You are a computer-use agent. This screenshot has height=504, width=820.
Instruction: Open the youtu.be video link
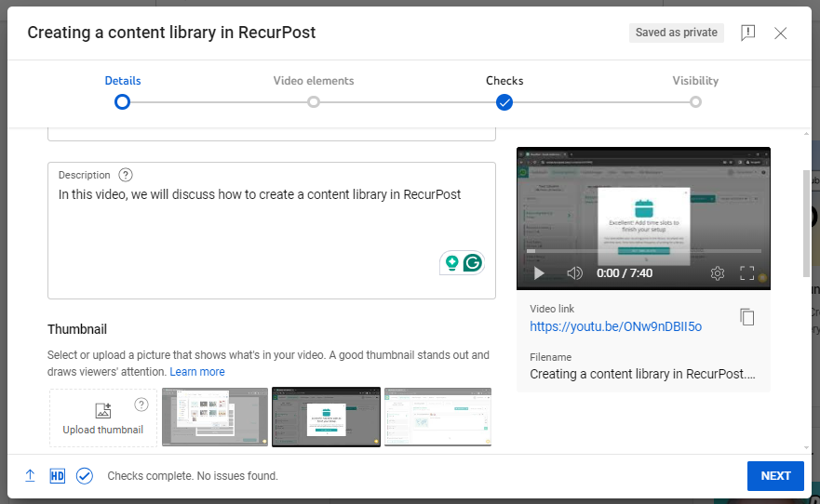[x=615, y=326]
